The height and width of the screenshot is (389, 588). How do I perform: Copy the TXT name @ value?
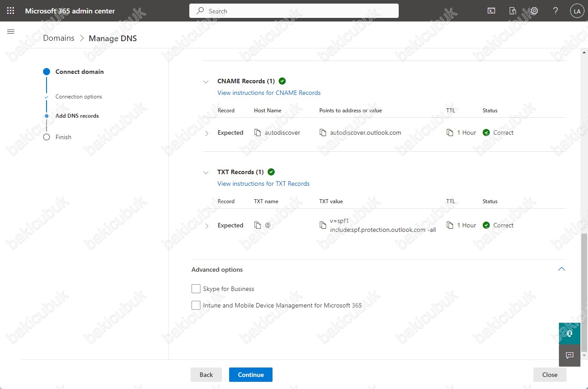(257, 225)
